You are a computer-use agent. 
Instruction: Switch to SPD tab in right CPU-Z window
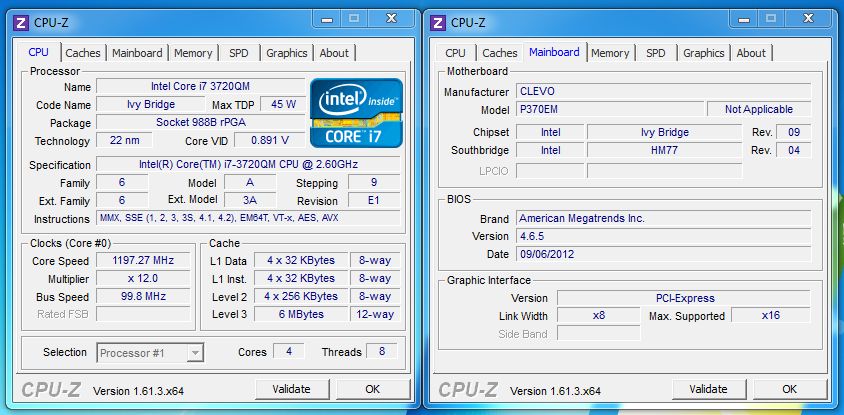click(656, 53)
